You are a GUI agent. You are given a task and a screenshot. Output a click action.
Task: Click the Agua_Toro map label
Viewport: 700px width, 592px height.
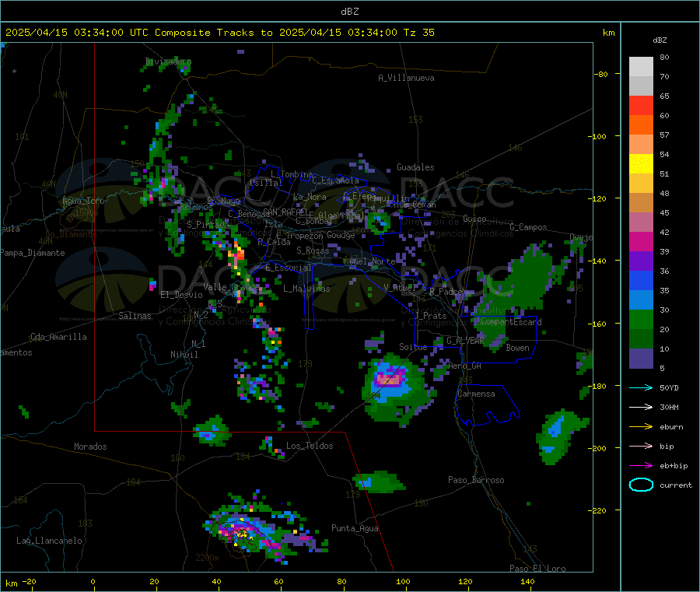click(83, 201)
